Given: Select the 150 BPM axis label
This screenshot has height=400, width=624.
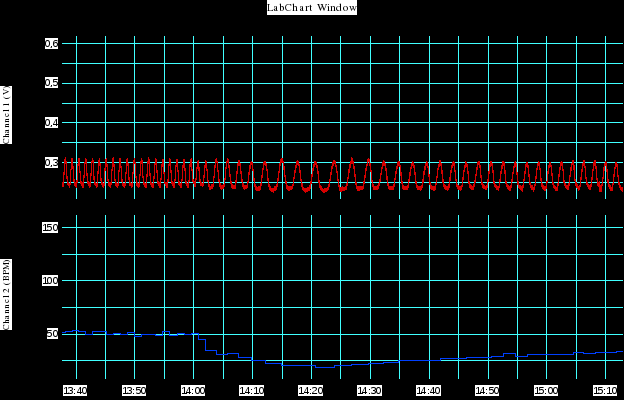Looking at the screenshot, I should tap(51, 228).
